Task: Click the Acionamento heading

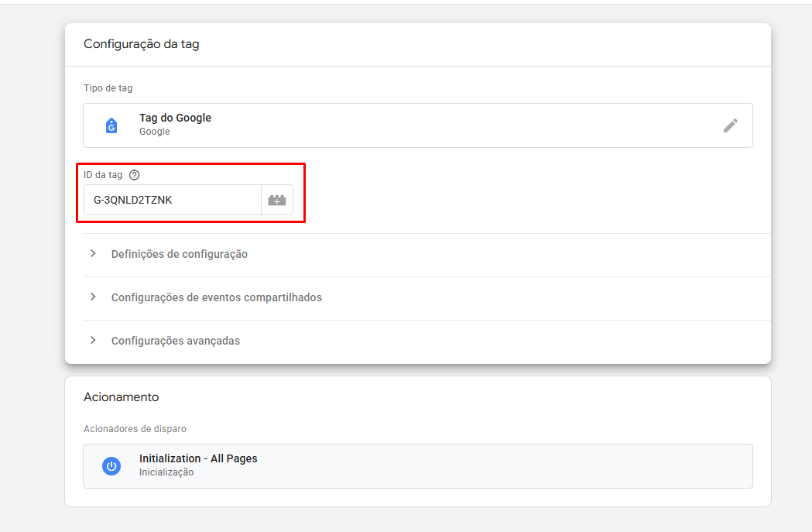Action: click(122, 397)
